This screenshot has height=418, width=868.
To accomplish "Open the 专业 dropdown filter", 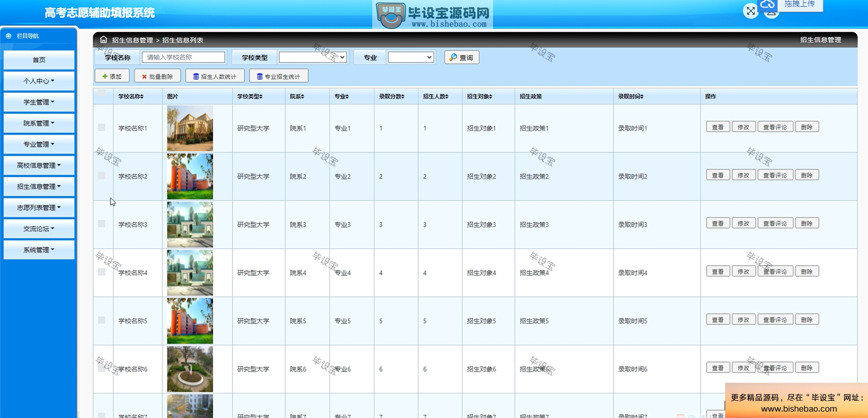I will point(411,57).
